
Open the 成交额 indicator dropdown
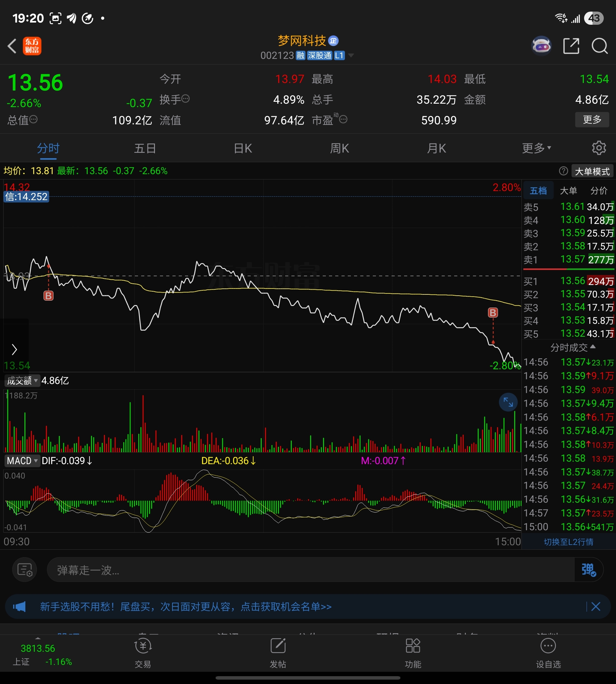[22, 381]
